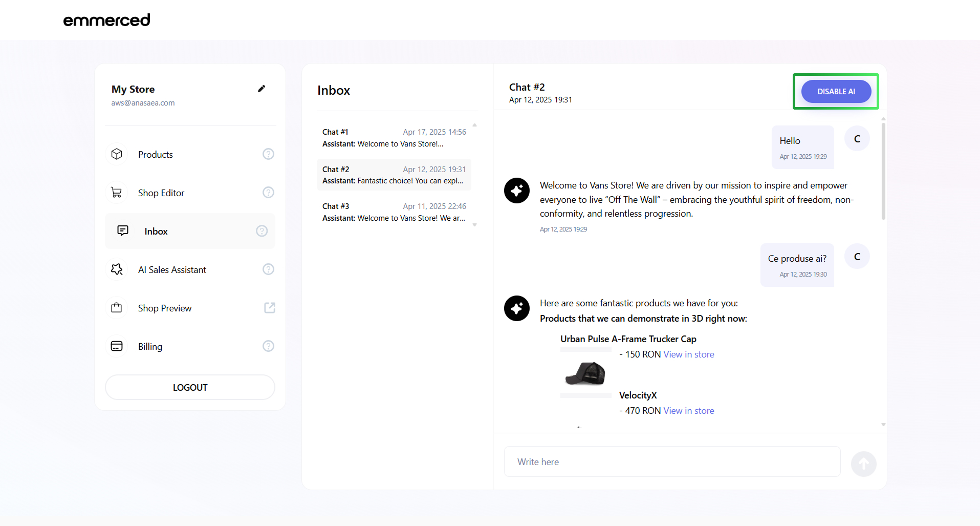Click the help icon next to Billing

268,346
